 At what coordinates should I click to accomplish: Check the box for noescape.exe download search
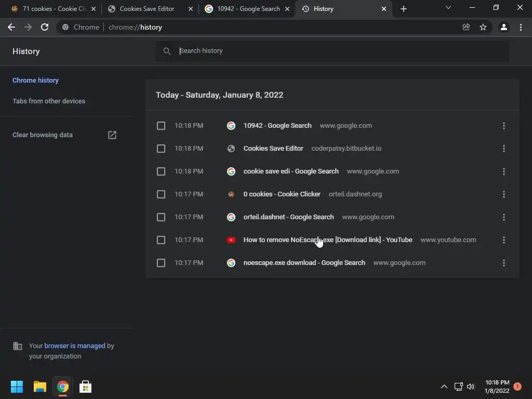[161, 263]
